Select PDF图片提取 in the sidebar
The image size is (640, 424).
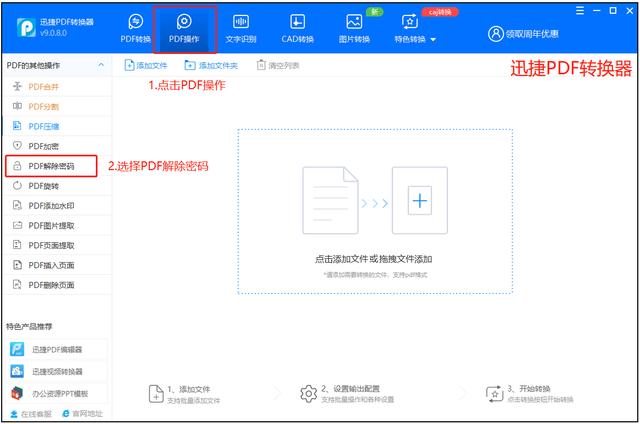(57, 225)
